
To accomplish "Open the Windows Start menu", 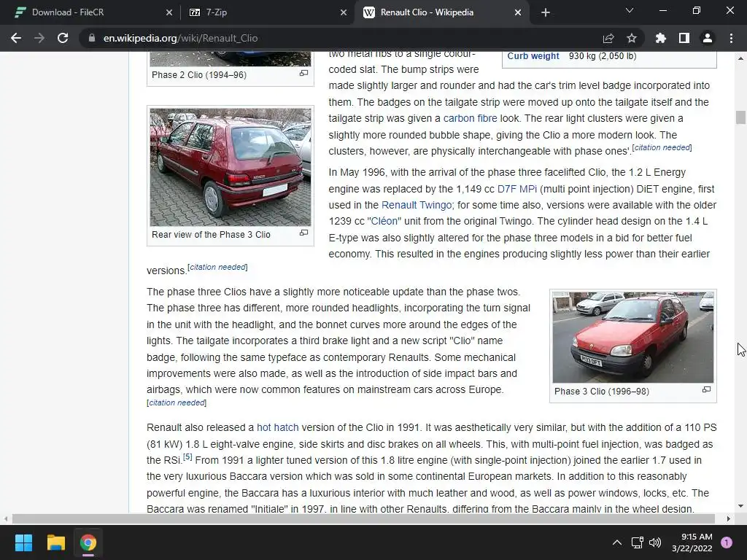I will tap(23, 542).
